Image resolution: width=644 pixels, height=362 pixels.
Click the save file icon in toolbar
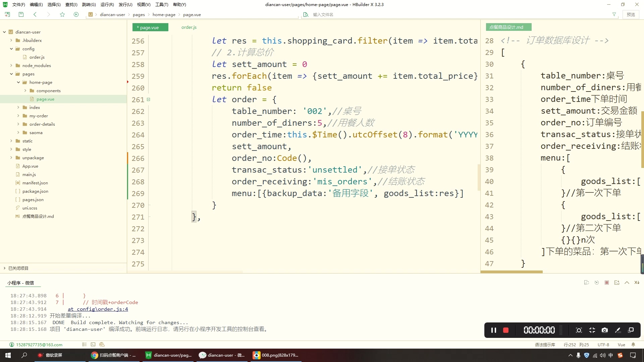pos(21,14)
